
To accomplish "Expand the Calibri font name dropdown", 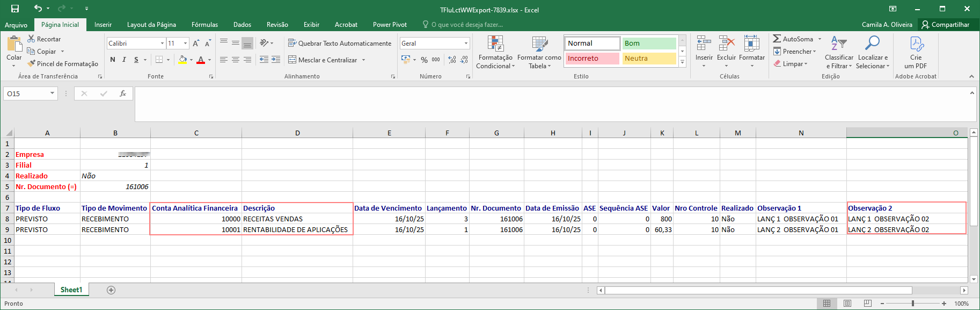I will point(162,44).
